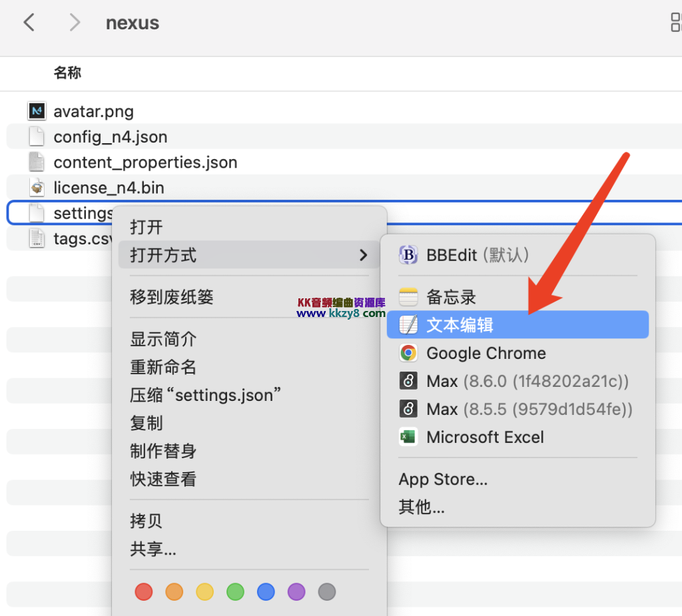Choose 快速查看 for the file
Screen dimensions: 682x616
pyautogui.click(x=164, y=479)
